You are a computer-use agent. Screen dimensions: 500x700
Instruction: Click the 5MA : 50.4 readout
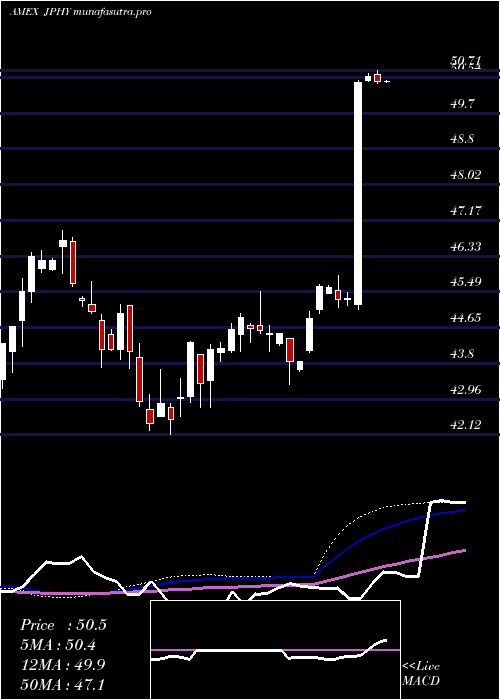pyautogui.click(x=59, y=645)
